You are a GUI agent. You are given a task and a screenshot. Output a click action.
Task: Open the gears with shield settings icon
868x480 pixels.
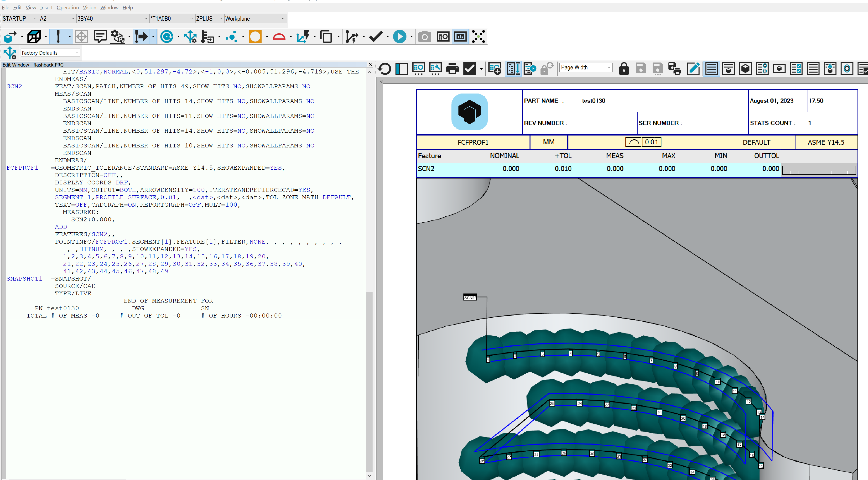(118, 37)
